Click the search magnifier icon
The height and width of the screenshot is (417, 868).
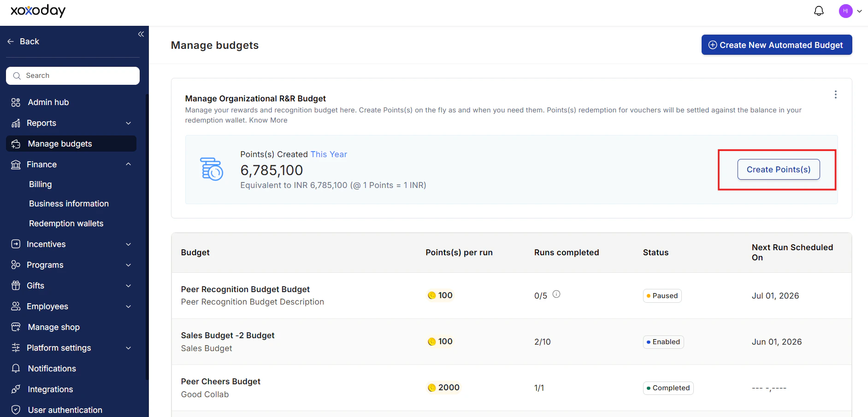point(17,76)
